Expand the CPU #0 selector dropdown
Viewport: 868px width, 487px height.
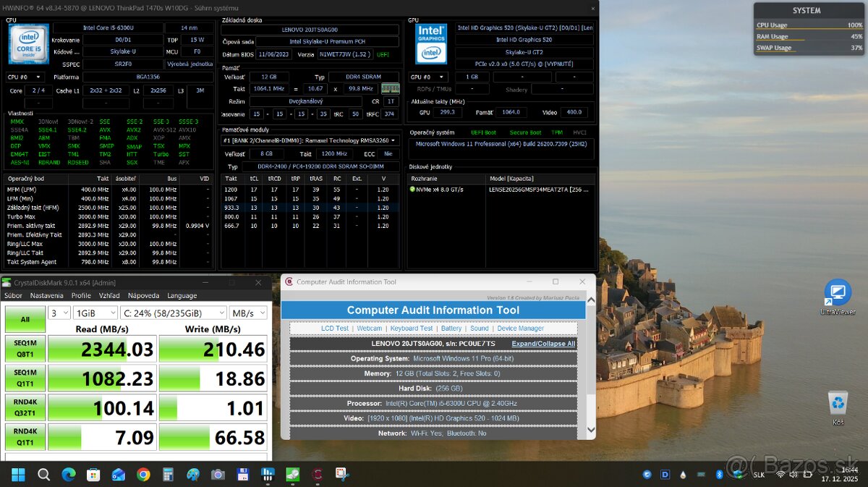click(x=25, y=77)
